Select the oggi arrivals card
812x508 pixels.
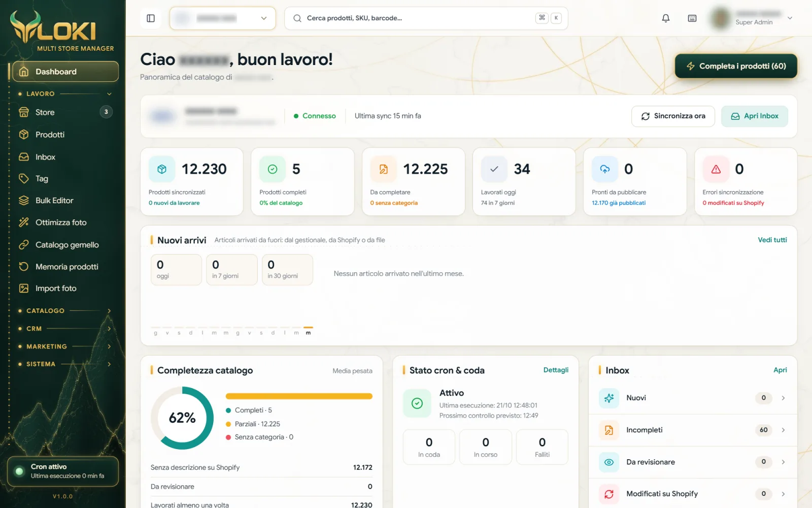[176, 270]
